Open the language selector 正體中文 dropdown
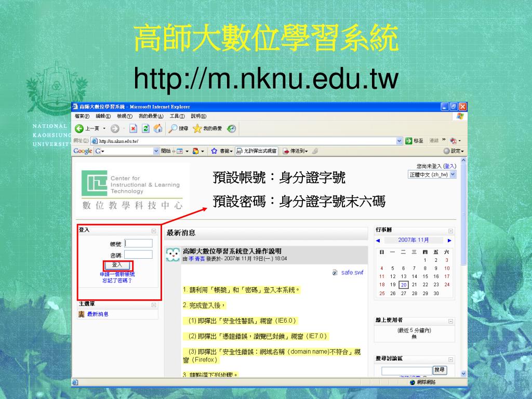The image size is (532, 399). coord(432,175)
